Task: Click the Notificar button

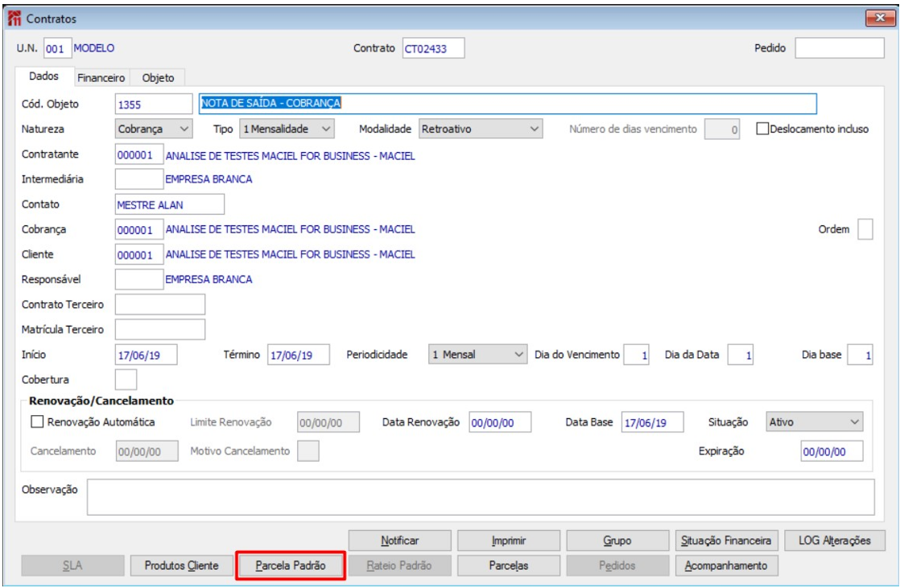Action: pos(399,541)
